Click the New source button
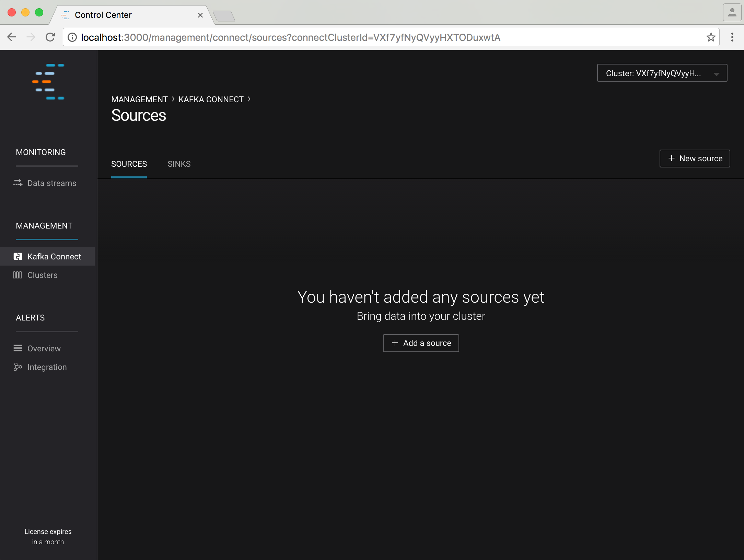Image resolution: width=744 pixels, height=560 pixels. (695, 159)
